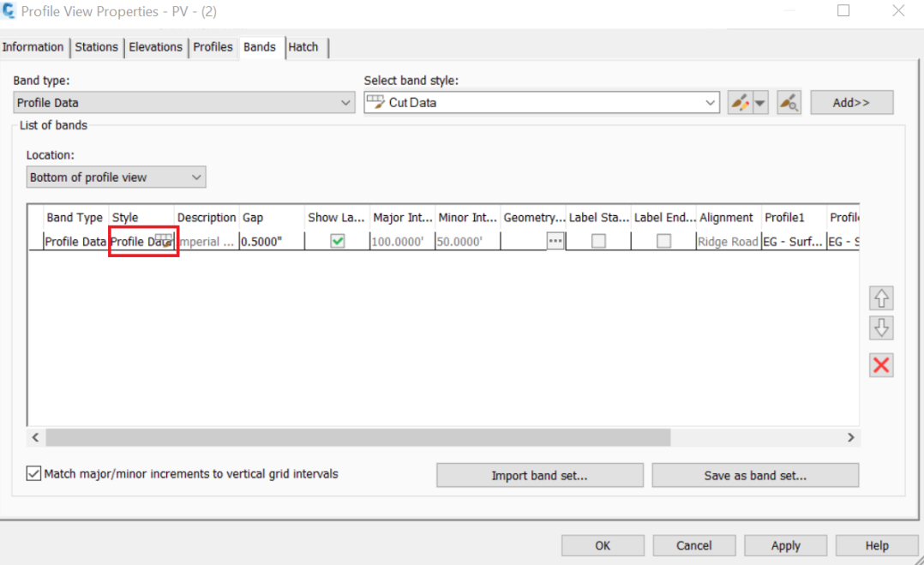The width and height of the screenshot is (924, 565).
Task: Click the Add>> button
Action: [x=851, y=101]
